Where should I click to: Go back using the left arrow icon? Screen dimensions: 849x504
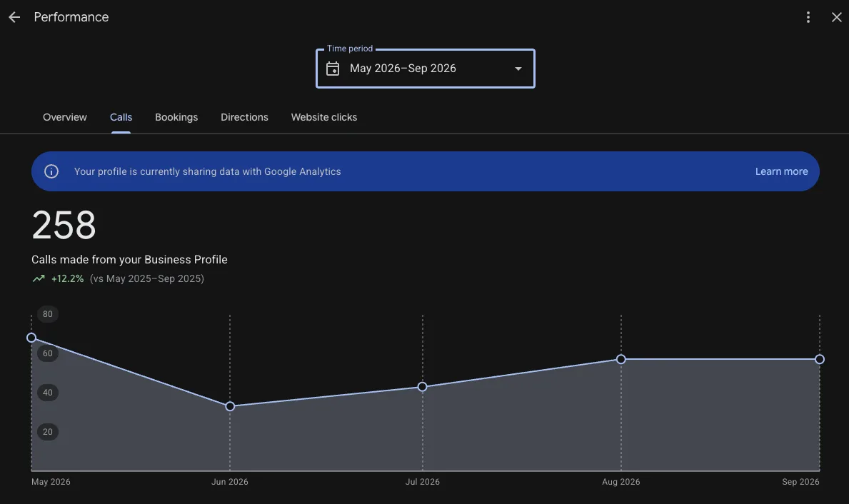tap(14, 17)
